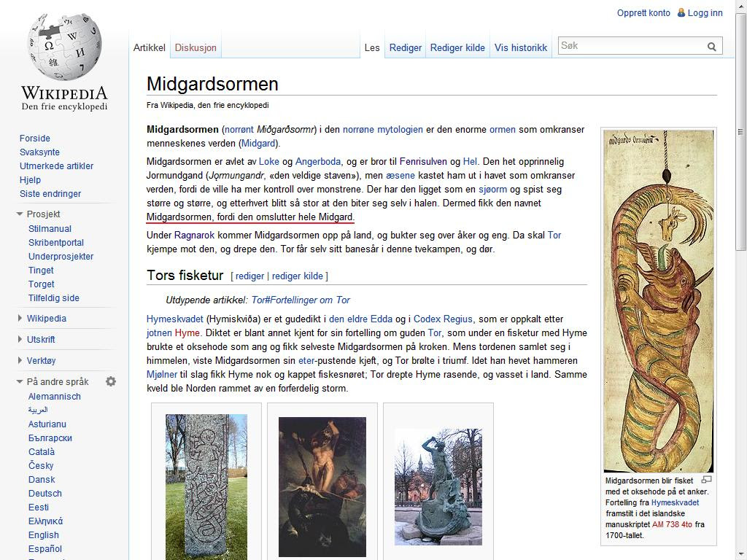Expand the Utskrift sidebar section
The image size is (747, 560).
pos(20,339)
